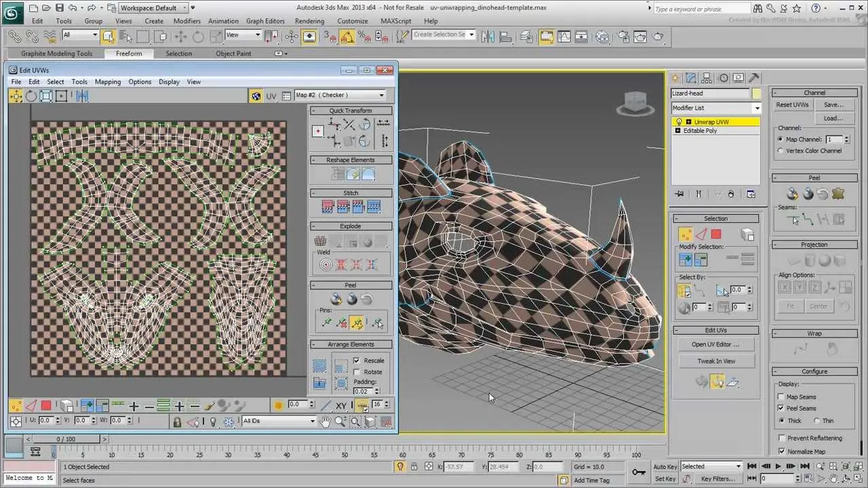Select the Rotate tool in Edit UVWs toolbar
The width and height of the screenshot is (868, 488).
point(31,96)
